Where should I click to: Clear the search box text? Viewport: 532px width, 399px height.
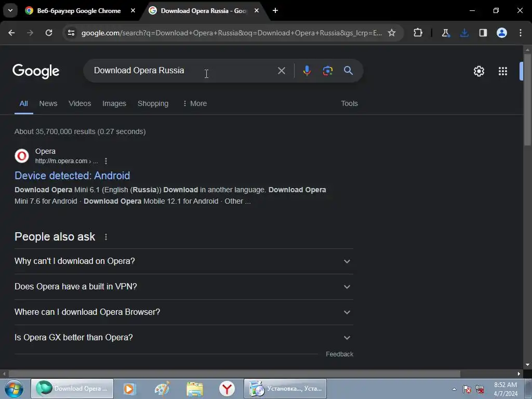(281, 71)
